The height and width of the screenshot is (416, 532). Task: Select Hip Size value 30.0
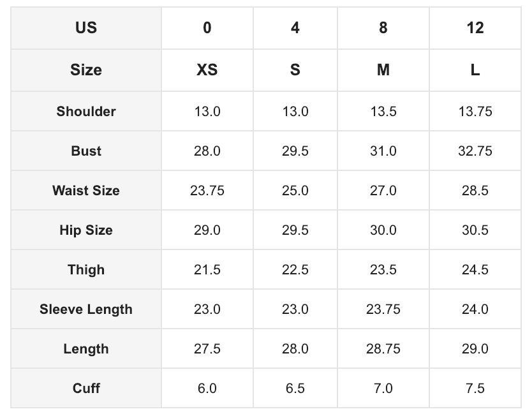click(383, 230)
